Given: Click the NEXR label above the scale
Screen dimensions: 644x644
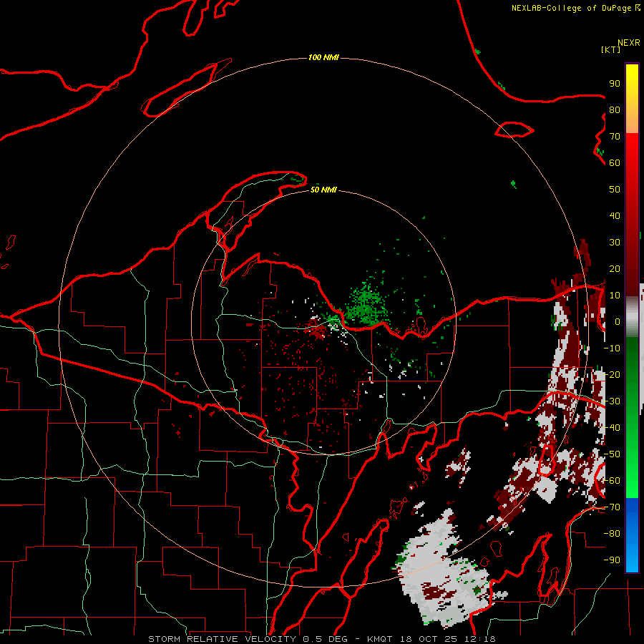Looking at the screenshot, I should [629, 42].
